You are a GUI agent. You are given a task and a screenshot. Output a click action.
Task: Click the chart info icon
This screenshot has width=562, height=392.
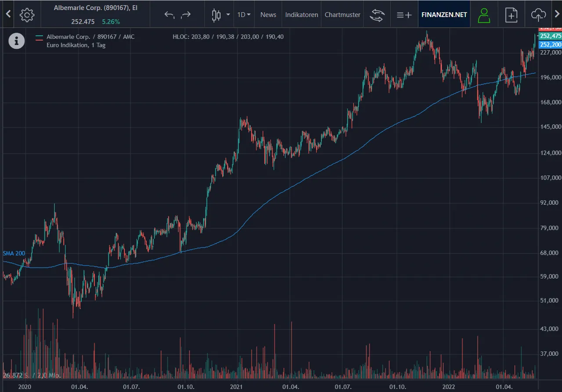17,41
